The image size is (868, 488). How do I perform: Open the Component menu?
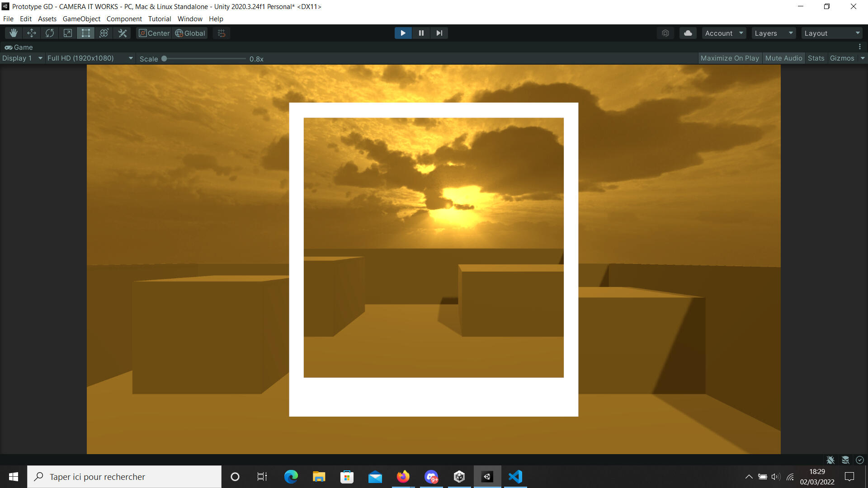(x=124, y=19)
